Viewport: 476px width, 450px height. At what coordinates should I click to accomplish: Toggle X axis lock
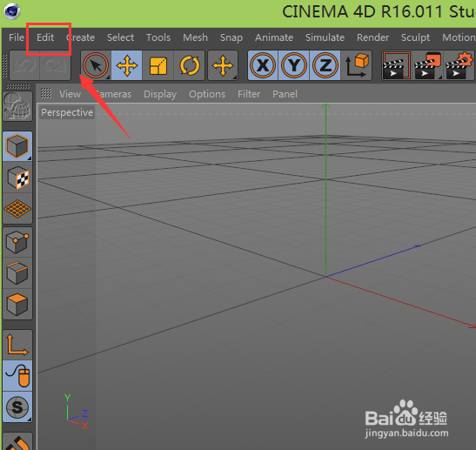pyautogui.click(x=263, y=65)
